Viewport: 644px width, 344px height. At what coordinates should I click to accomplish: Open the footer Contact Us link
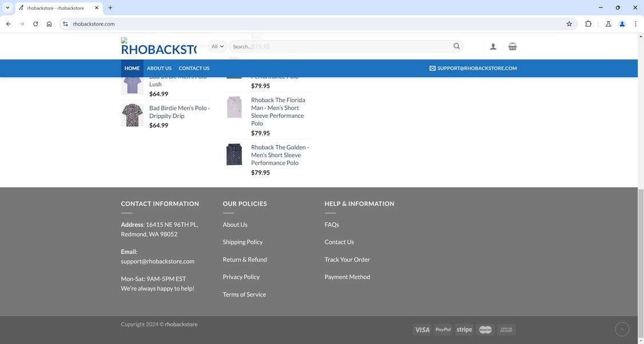(339, 242)
